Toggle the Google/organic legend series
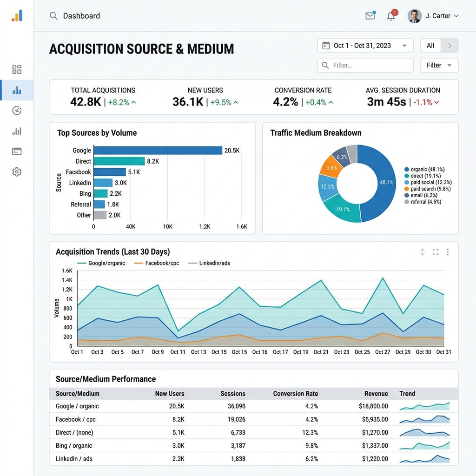The width and height of the screenshot is (476, 476). click(101, 263)
